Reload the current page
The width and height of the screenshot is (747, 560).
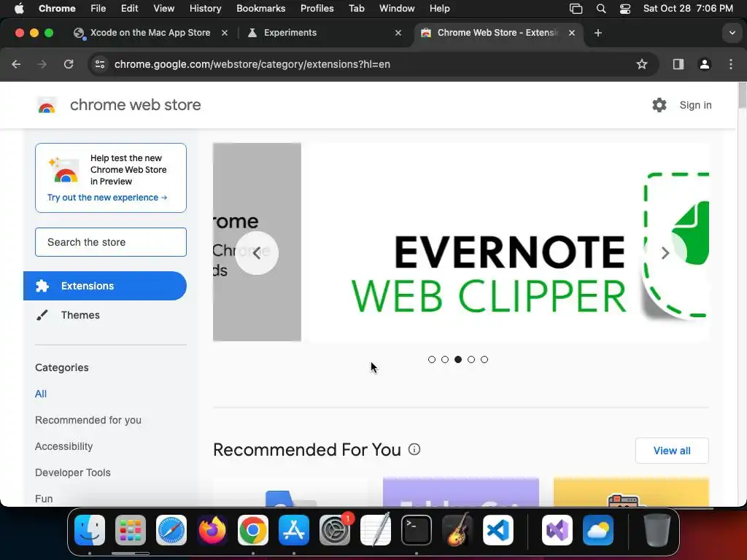coord(69,64)
